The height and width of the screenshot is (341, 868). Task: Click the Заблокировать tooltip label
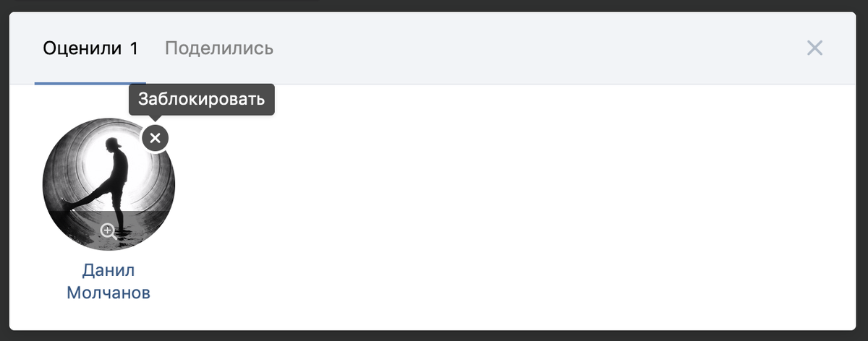202,98
